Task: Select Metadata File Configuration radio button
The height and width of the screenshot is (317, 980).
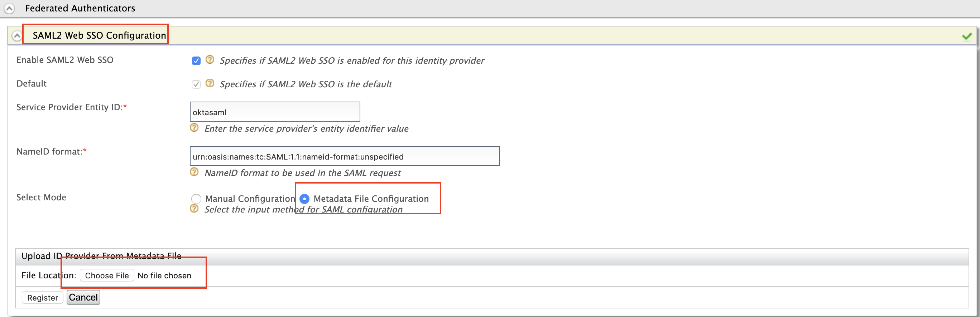Action: [x=304, y=199]
